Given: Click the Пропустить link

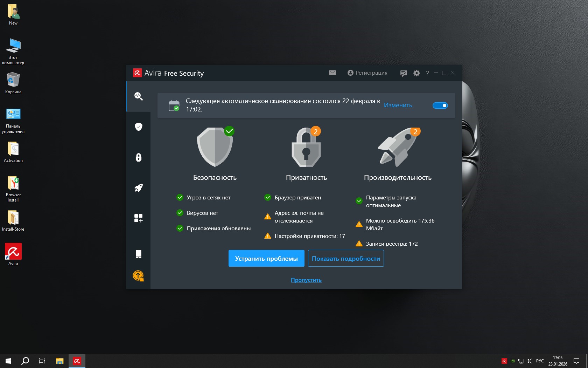Looking at the screenshot, I should pyautogui.click(x=306, y=280).
